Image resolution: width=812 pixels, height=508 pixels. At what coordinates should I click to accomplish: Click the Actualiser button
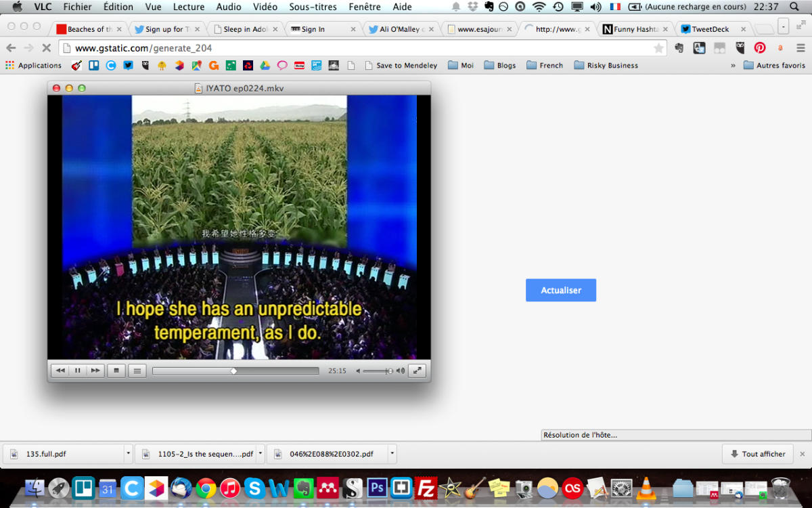[560, 290]
